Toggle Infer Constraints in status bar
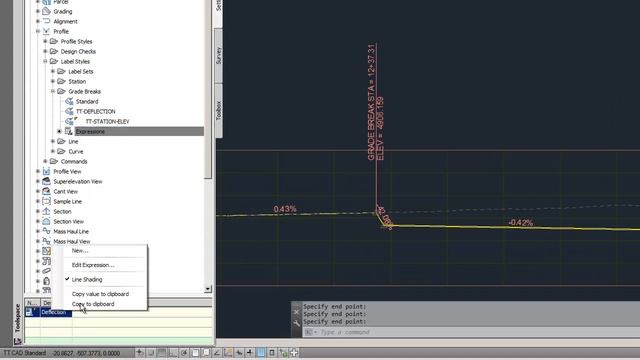The height and width of the screenshot is (360, 640). point(140,353)
